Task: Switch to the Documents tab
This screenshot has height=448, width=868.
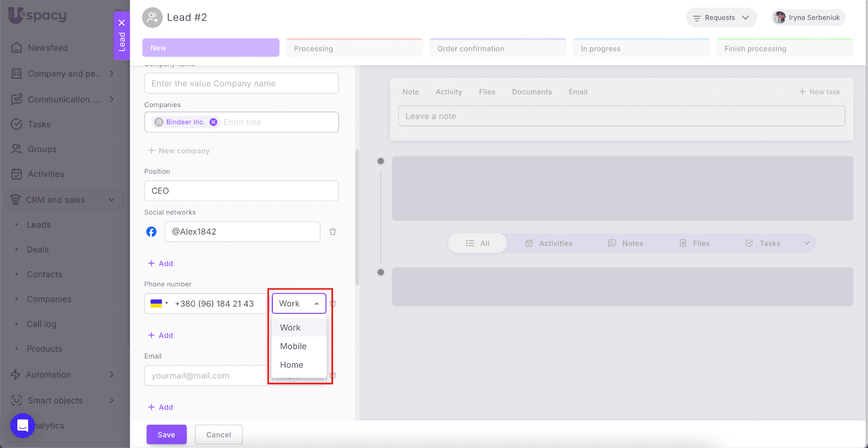Action: click(x=532, y=92)
